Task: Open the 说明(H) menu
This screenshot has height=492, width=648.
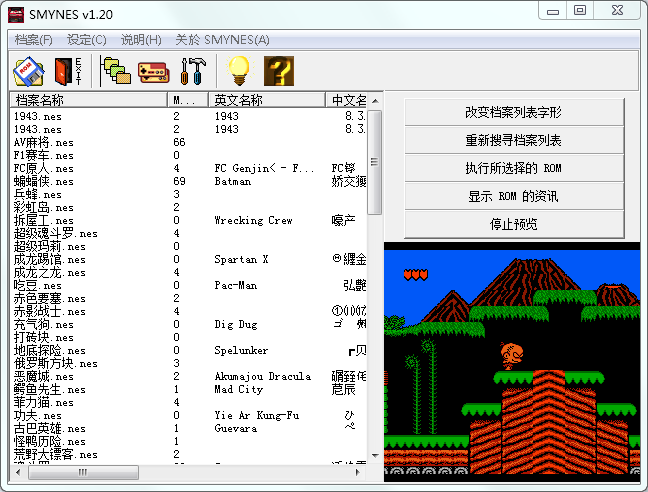Action: (140, 39)
